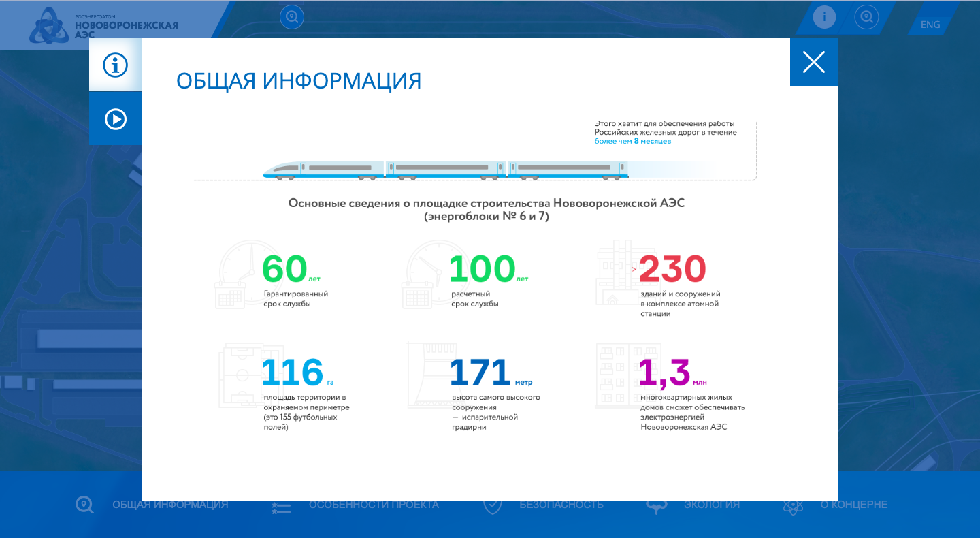This screenshot has width=980, height=538.
Task: Click the Нововоронежская АЭС logo
Action: [103, 25]
